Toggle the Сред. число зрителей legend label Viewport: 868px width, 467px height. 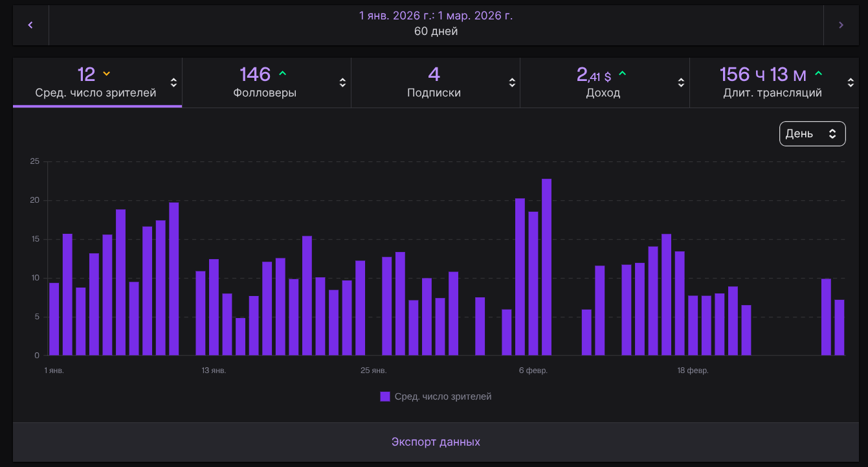click(x=443, y=396)
